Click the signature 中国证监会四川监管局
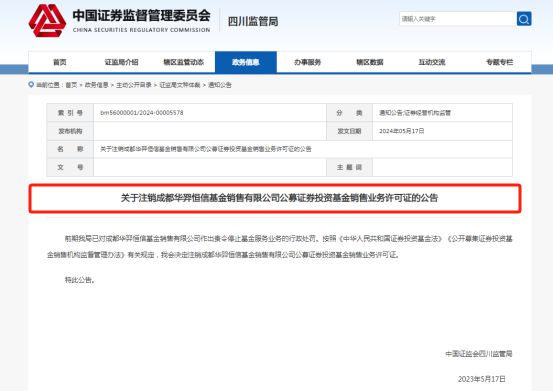 479,354
